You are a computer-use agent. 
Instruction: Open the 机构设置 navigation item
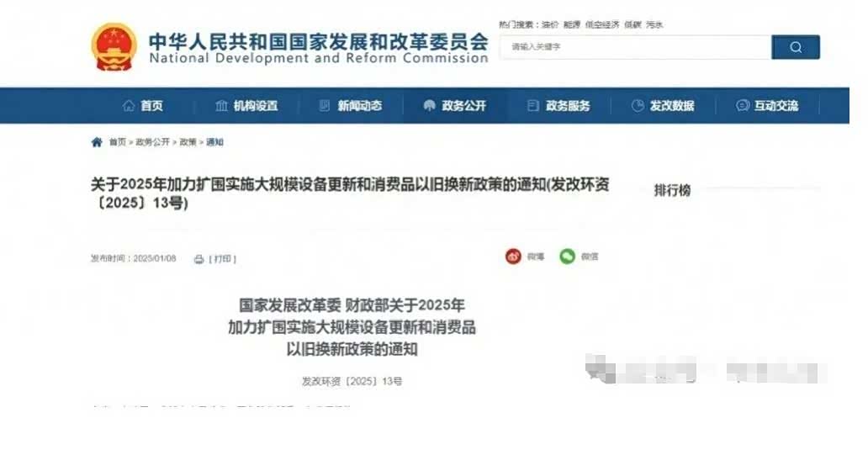246,105
